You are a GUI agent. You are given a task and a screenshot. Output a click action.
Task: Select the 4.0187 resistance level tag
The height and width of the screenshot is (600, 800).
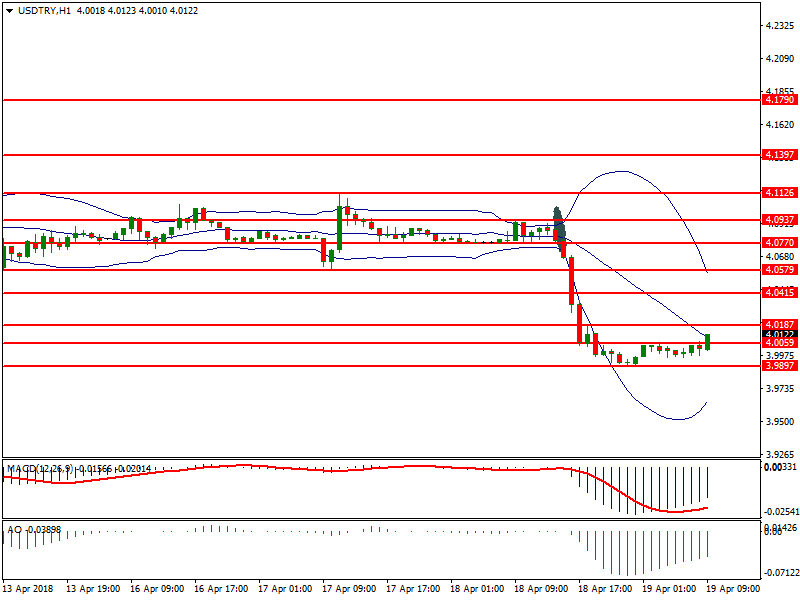pyautogui.click(x=778, y=324)
